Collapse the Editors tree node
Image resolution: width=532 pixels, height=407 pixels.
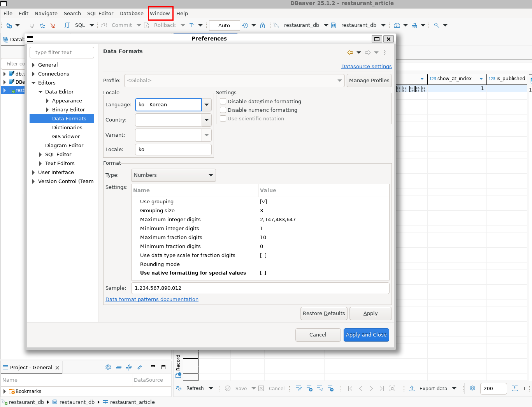(33, 83)
